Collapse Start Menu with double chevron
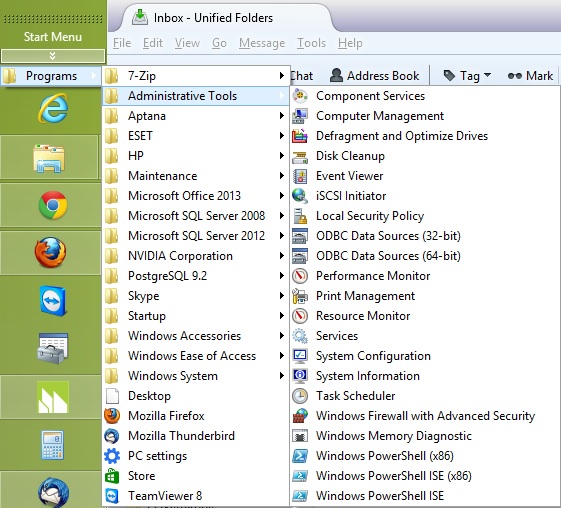This screenshot has width=561, height=508. click(53, 56)
